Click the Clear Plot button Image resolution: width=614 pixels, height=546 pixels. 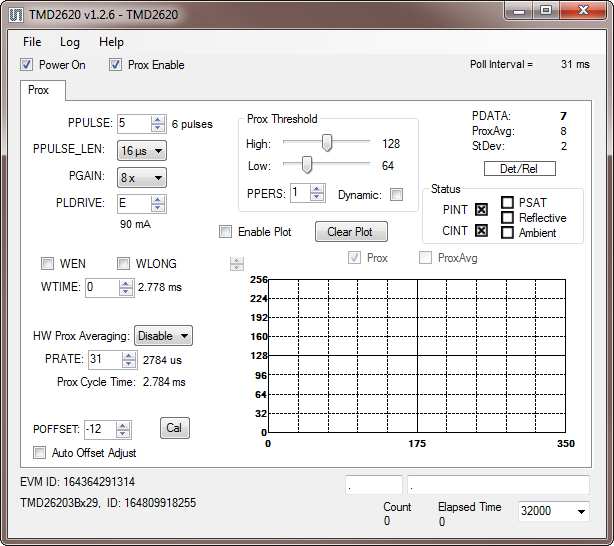coord(351,232)
